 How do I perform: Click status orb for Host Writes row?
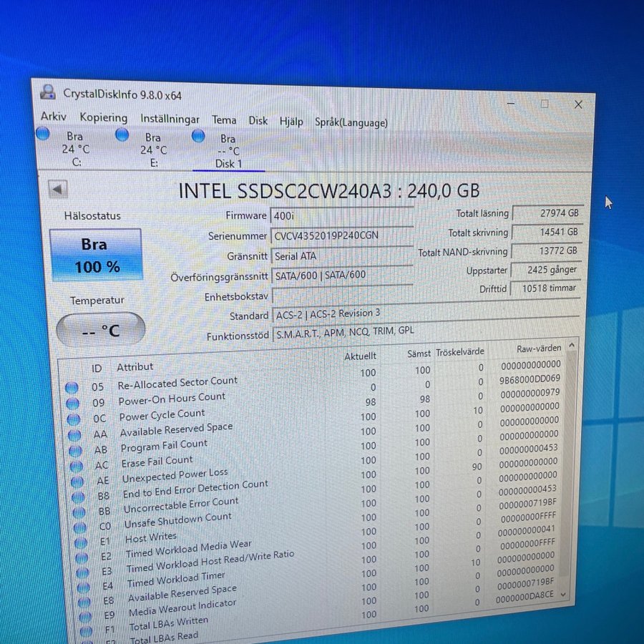click(x=79, y=541)
